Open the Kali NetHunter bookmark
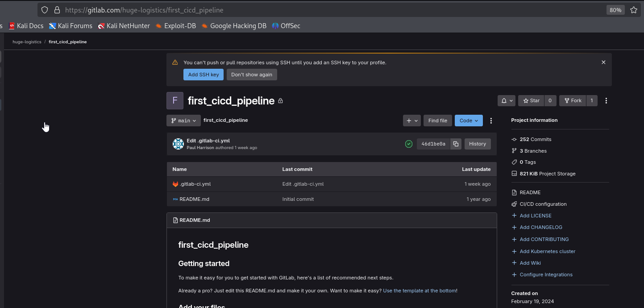Screen dimensions: 644x308 pos(124,26)
